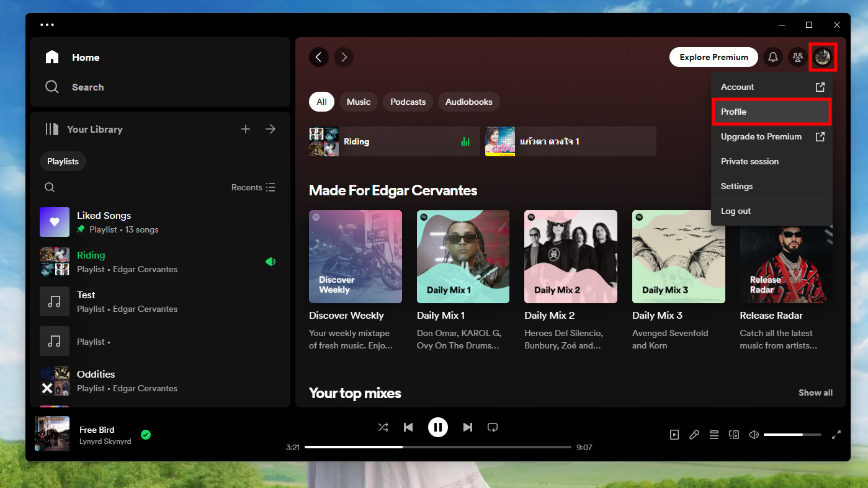Toggle shuffle playback
Viewport: 868px width, 488px height.
point(383,427)
